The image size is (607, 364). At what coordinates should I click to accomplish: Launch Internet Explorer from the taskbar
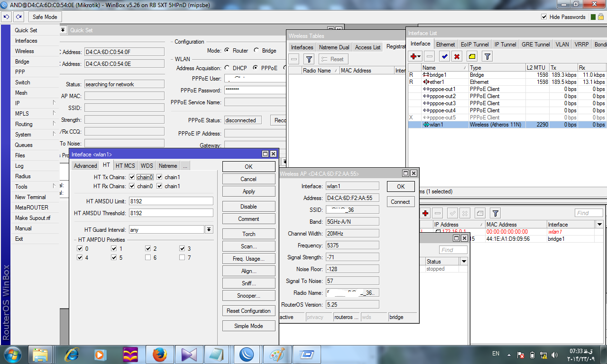point(72,355)
